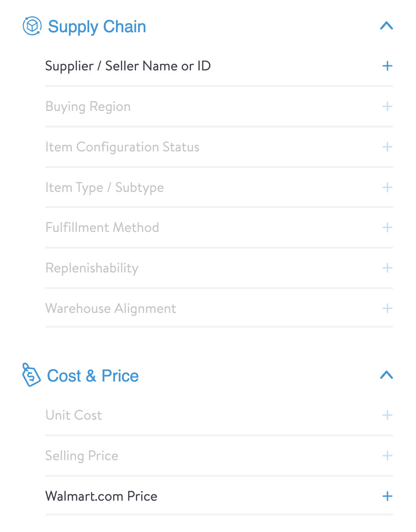
Task: Click plus beside Item Type / Subtype
Action: 387,187
